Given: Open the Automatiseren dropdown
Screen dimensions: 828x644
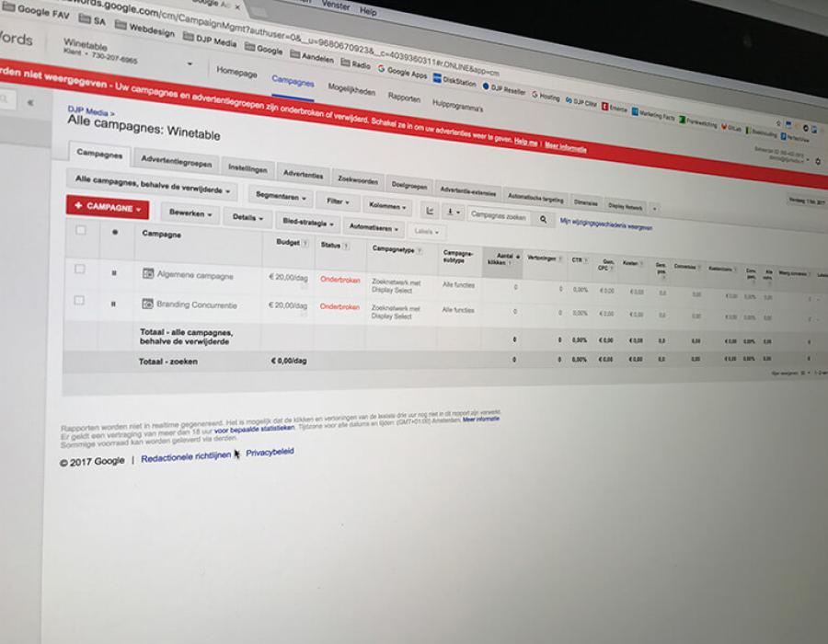Looking at the screenshot, I should point(374,227).
